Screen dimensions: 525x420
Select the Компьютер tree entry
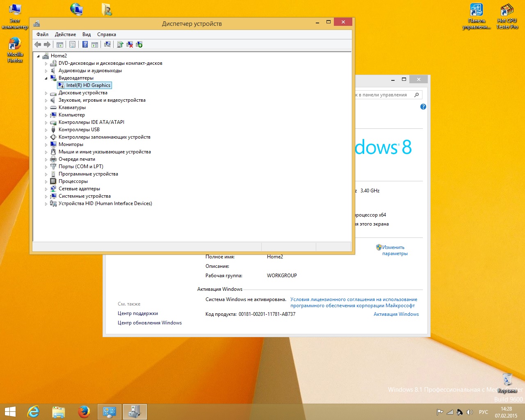point(72,115)
